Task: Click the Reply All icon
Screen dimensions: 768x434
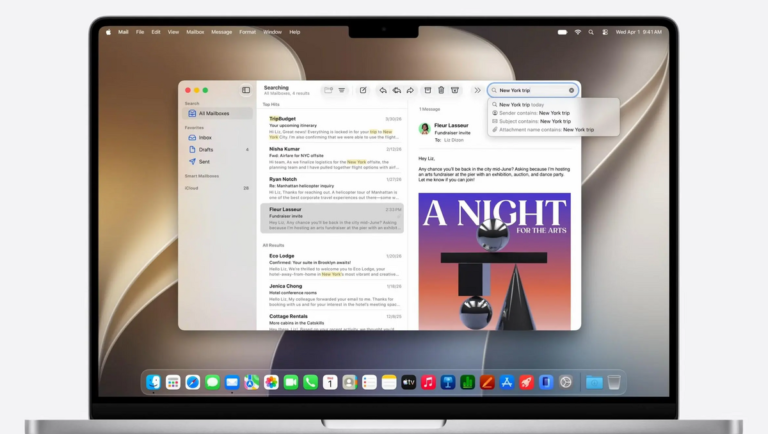Action: click(x=397, y=90)
